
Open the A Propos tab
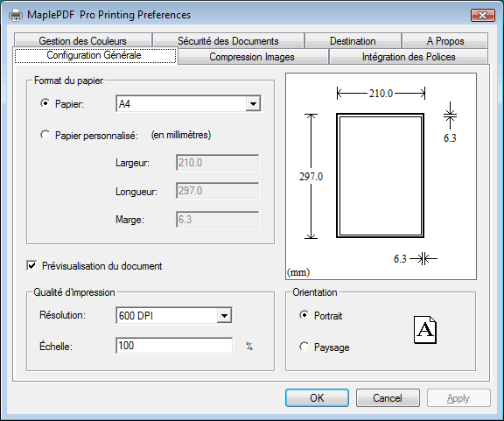pos(445,40)
